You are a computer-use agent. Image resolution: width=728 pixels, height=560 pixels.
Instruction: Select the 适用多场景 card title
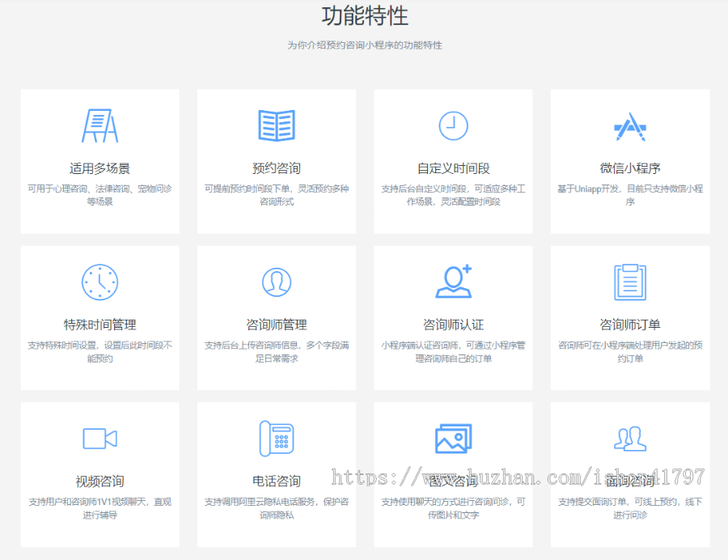[99, 168]
